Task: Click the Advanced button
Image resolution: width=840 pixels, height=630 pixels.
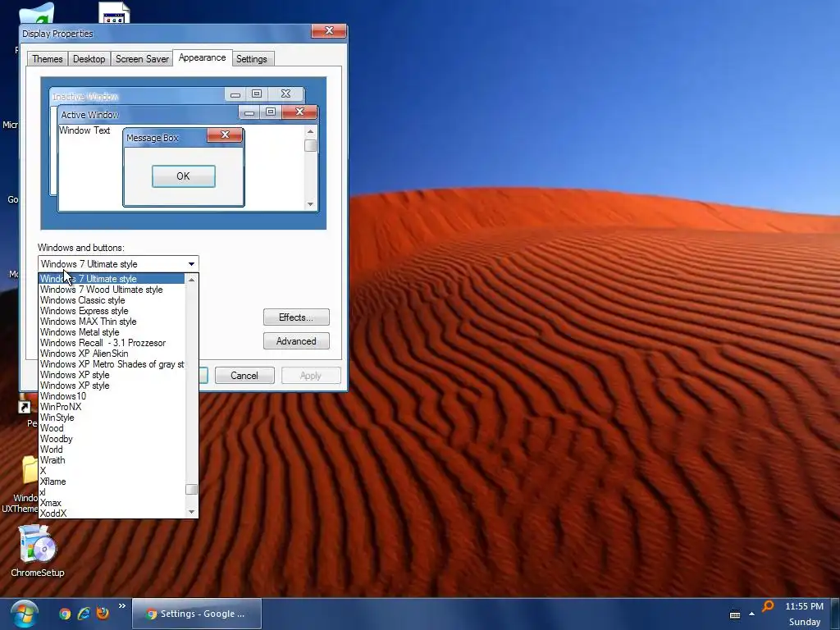Action: click(296, 341)
